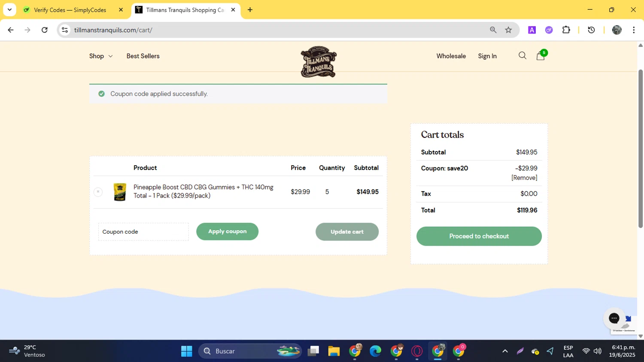Screen dimensions: 644x362
Task: Remove the Pineapple Boost item from the cart
Action: (x=98, y=192)
